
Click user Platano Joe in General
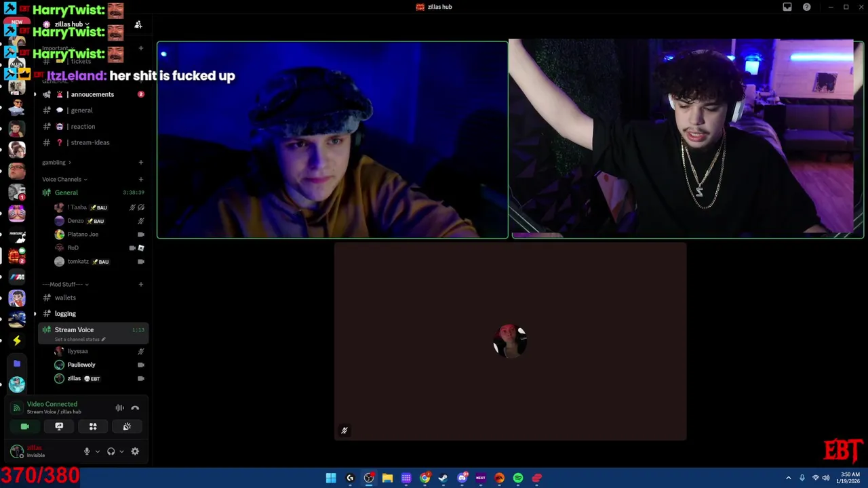[x=99, y=235]
